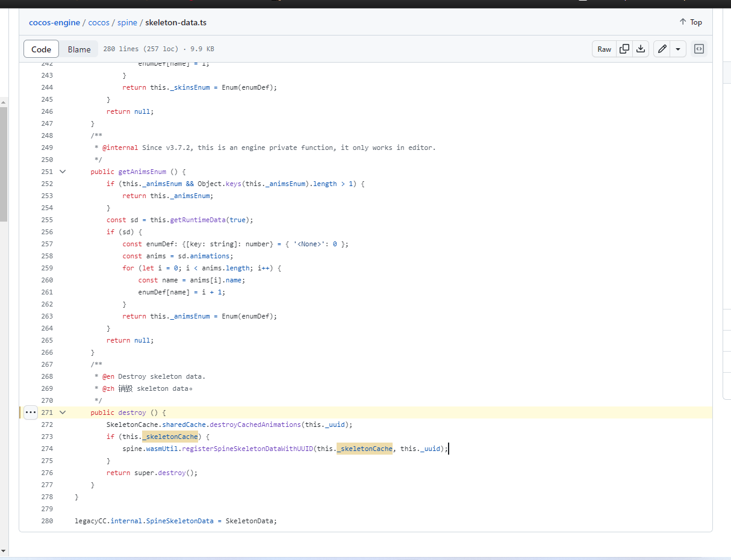Open the cocos-engine repository breadcrumb link

coord(54,23)
